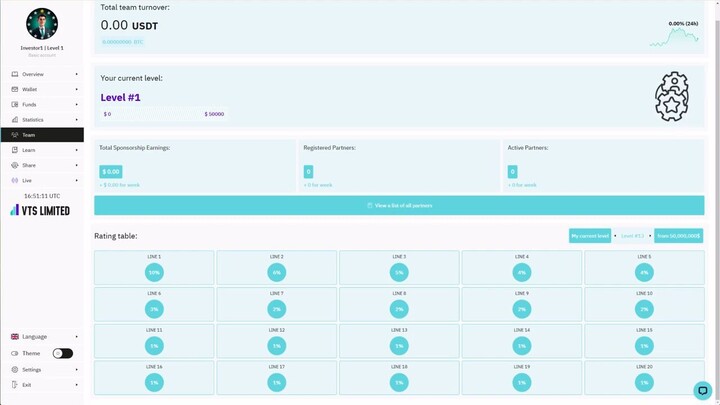Click the LINE 17 rating card
720x405 pixels.
(x=276, y=377)
